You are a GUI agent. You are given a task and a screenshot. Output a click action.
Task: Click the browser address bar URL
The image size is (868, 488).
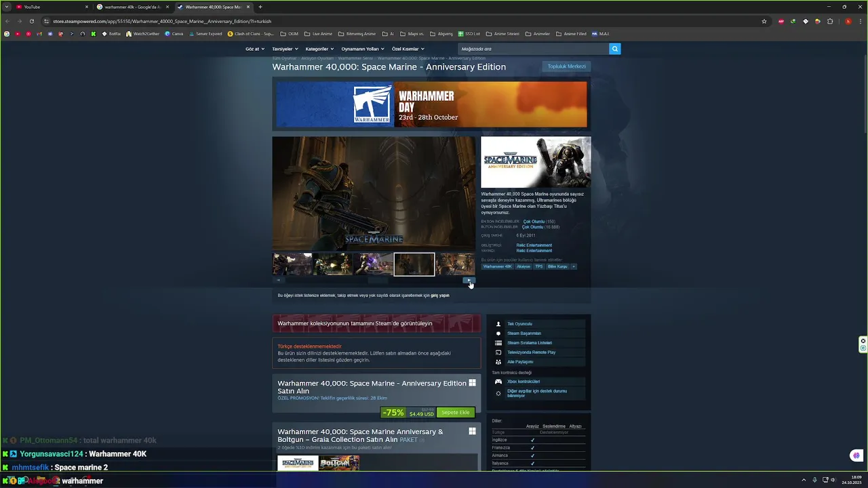[162, 21]
